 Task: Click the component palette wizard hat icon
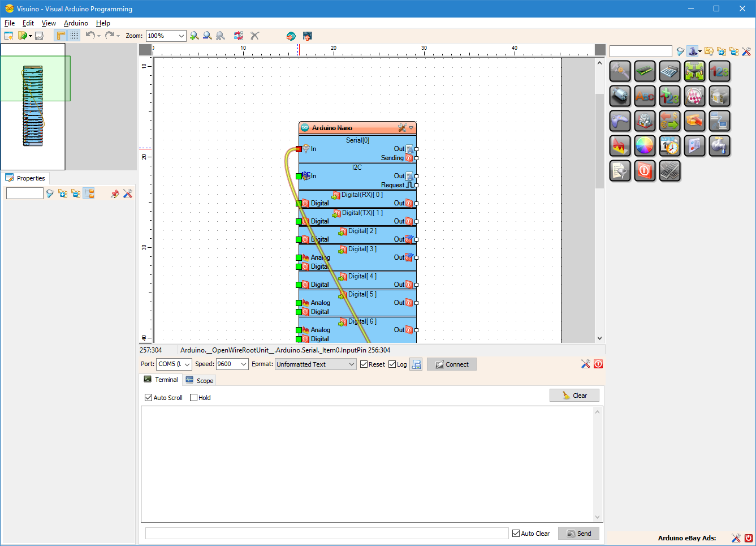click(692, 51)
